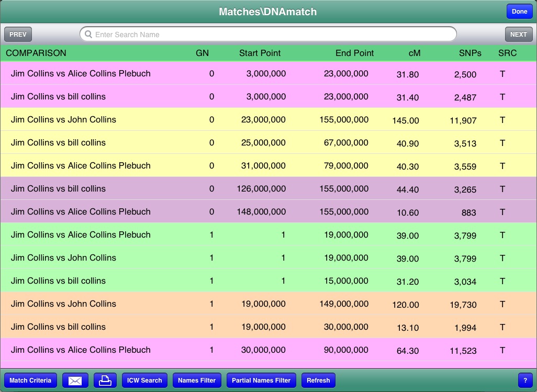The width and height of the screenshot is (537, 392).
Task: Select bill collins row with 13.10 cM
Action: coord(268,327)
